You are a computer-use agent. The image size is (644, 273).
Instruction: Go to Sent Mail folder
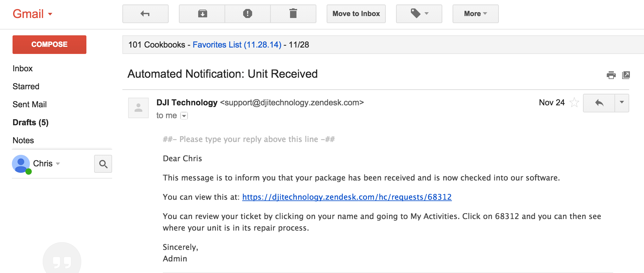(x=30, y=104)
